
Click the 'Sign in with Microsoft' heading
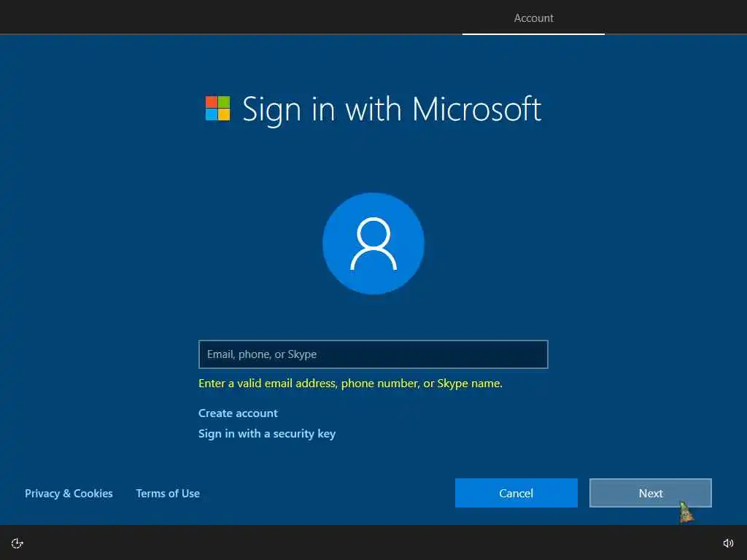click(x=392, y=109)
